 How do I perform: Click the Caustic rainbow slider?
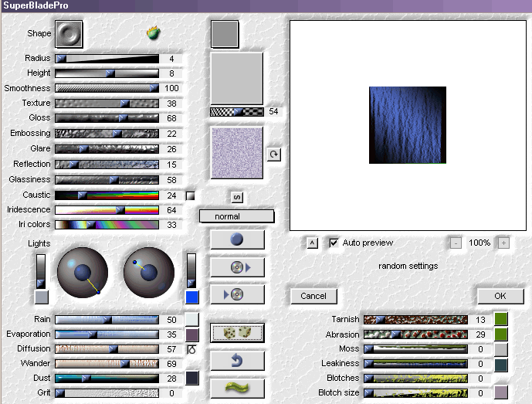pyautogui.click(x=107, y=195)
